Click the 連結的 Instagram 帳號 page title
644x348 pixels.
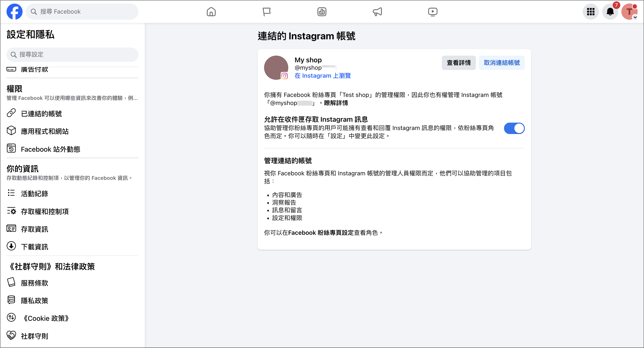[x=306, y=36]
